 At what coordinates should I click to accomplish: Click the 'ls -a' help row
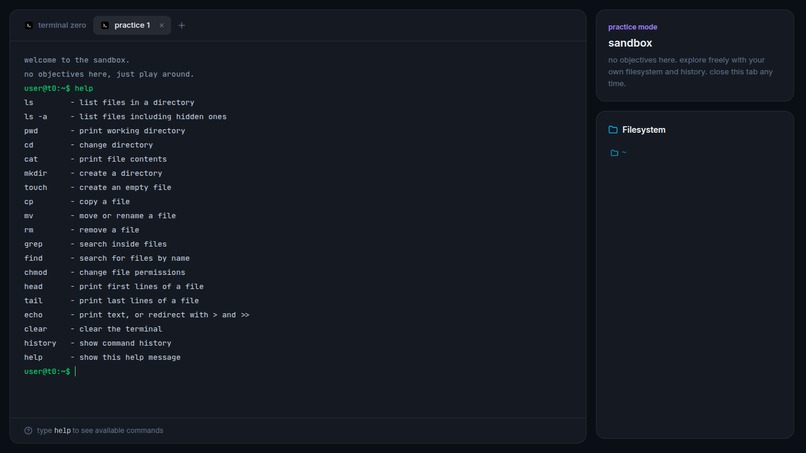tap(125, 117)
